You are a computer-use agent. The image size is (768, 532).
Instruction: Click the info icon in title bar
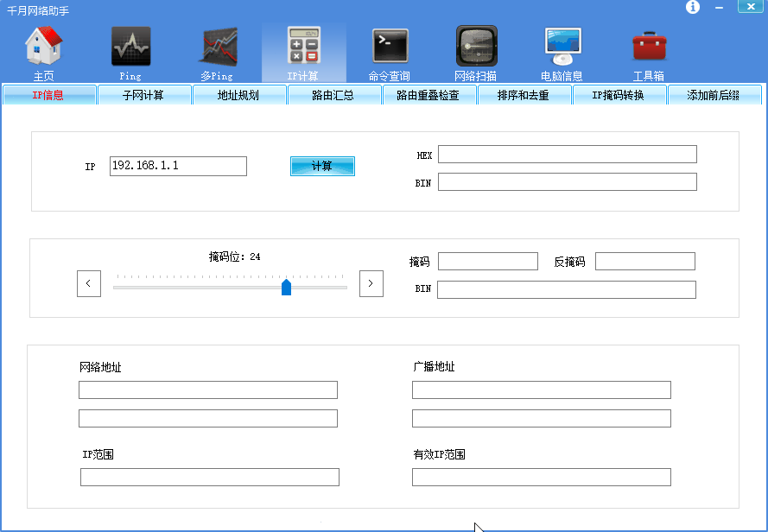click(693, 7)
